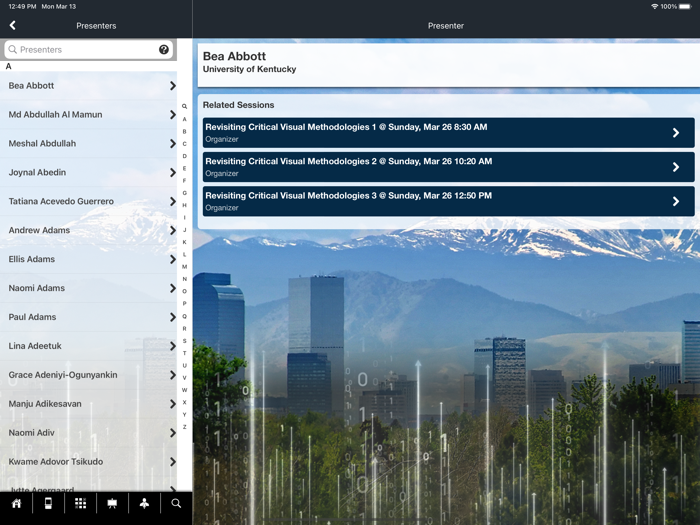Select presenter Kwame Adovor Tsikudo
The image size is (700, 525).
(x=88, y=462)
